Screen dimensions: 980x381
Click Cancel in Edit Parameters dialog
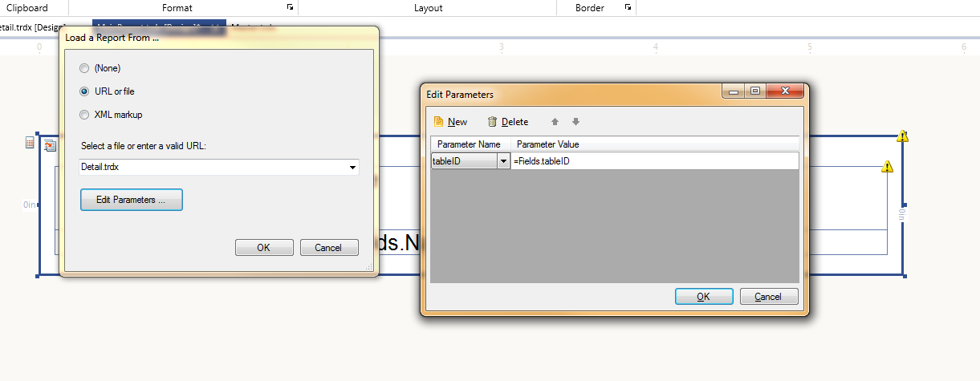click(x=769, y=296)
